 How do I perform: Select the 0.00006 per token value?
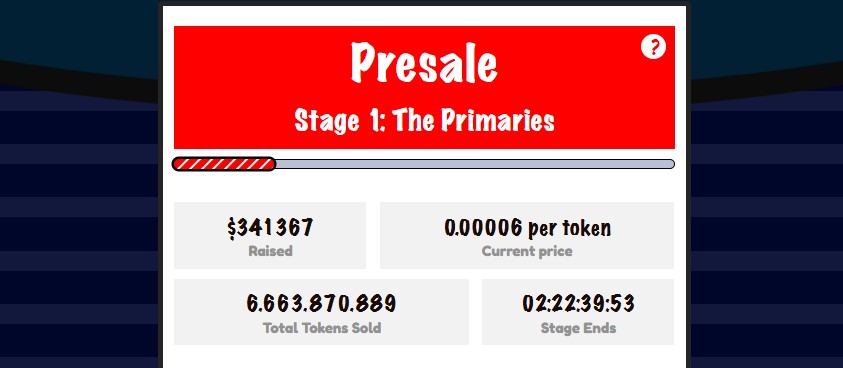click(x=527, y=228)
